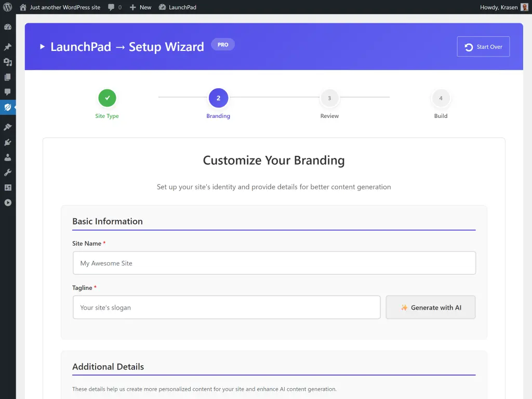This screenshot has height=399, width=532.
Task: Open the Media library icon
Action: pos(8,62)
